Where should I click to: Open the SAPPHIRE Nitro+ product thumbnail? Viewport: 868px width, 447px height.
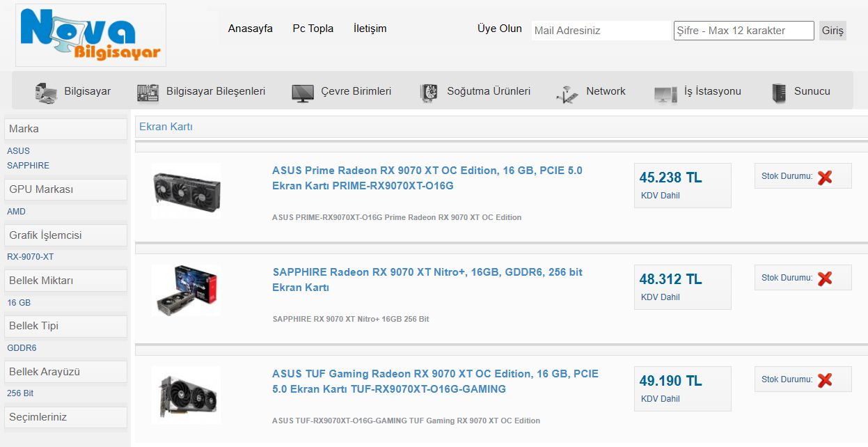[x=186, y=290]
